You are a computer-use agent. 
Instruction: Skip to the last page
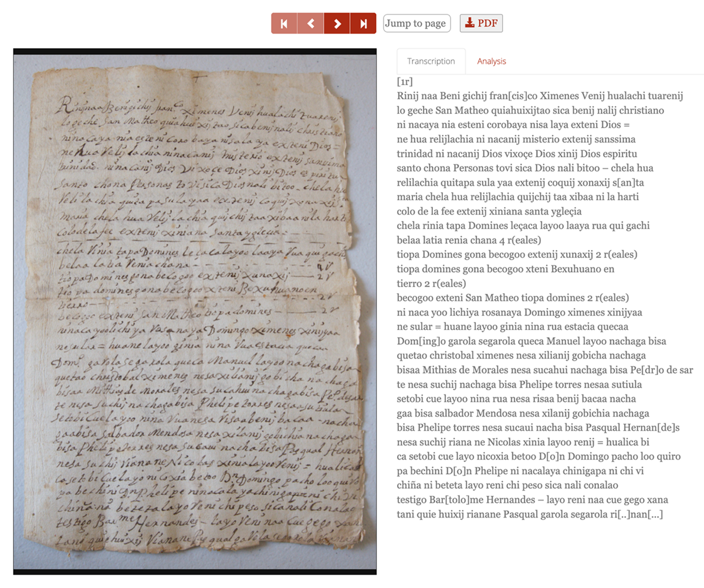coord(363,23)
